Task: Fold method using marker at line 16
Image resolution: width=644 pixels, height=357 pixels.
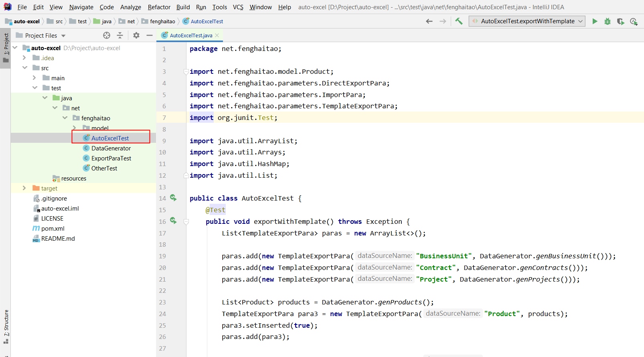Action: [186, 221]
